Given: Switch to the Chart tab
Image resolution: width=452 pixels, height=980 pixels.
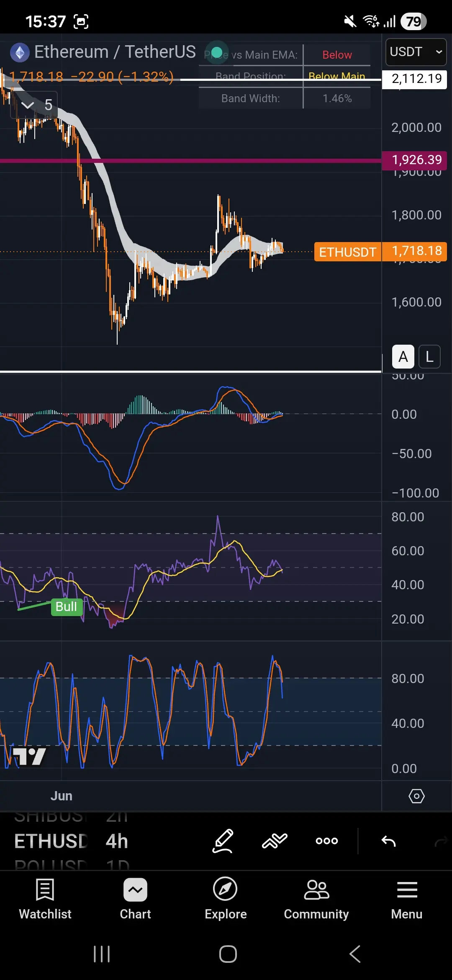Looking at the screenshot, I should point(135,899).
